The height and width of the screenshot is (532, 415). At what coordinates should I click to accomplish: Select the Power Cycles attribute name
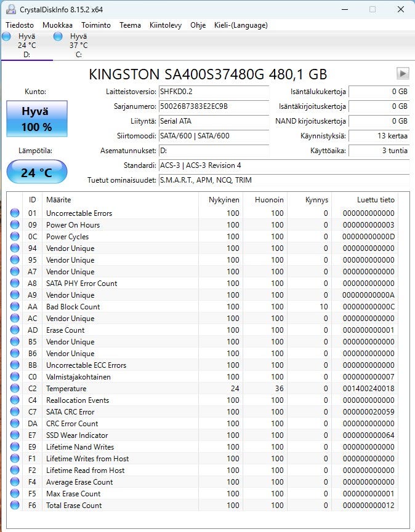(67, 237)
